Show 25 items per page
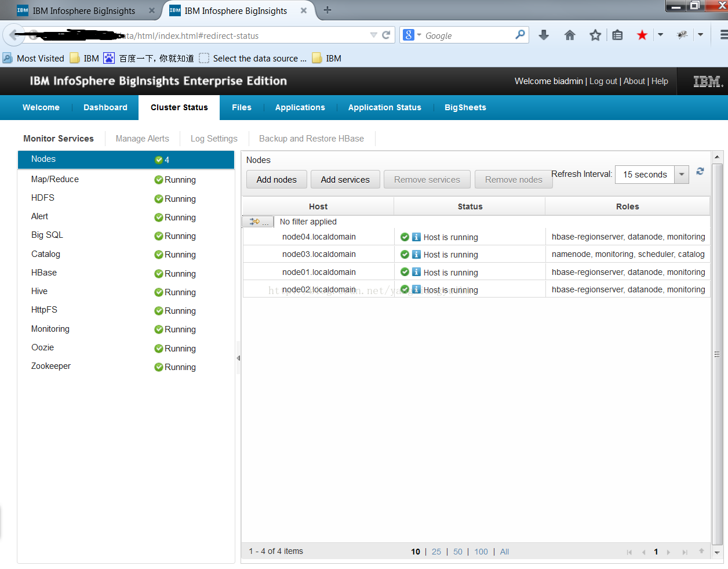 click(x=436, y=552)
